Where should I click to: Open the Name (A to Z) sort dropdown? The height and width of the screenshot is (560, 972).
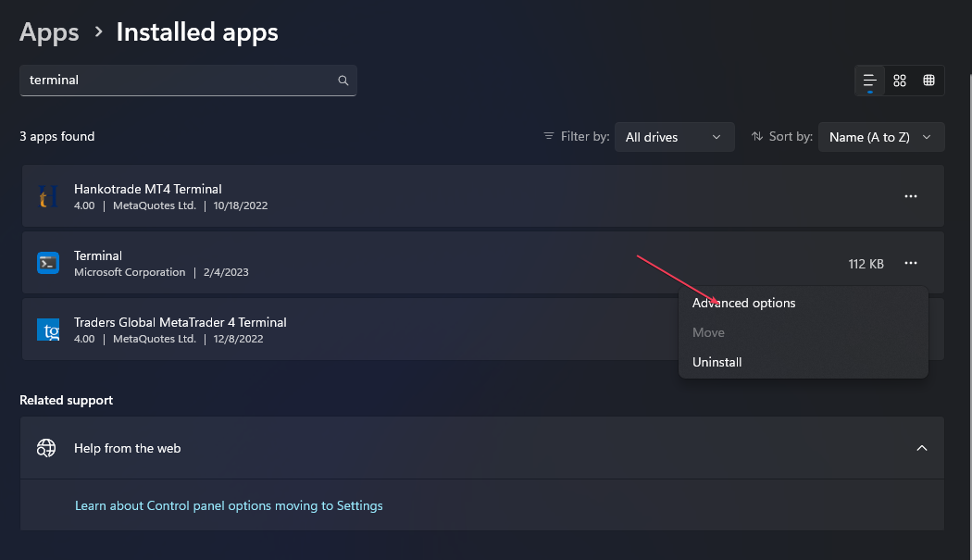coord(881,137)
